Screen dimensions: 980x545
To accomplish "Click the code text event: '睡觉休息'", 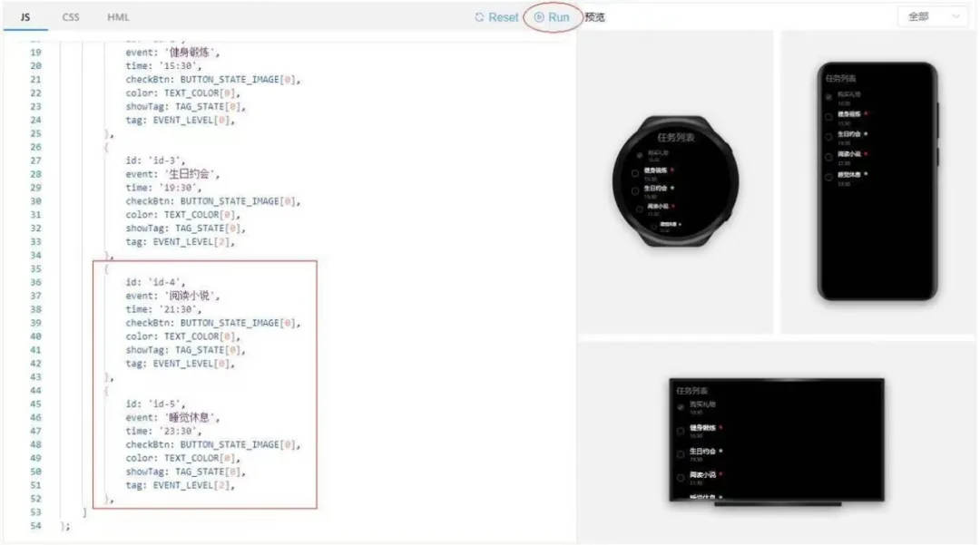I will [173, 418].
